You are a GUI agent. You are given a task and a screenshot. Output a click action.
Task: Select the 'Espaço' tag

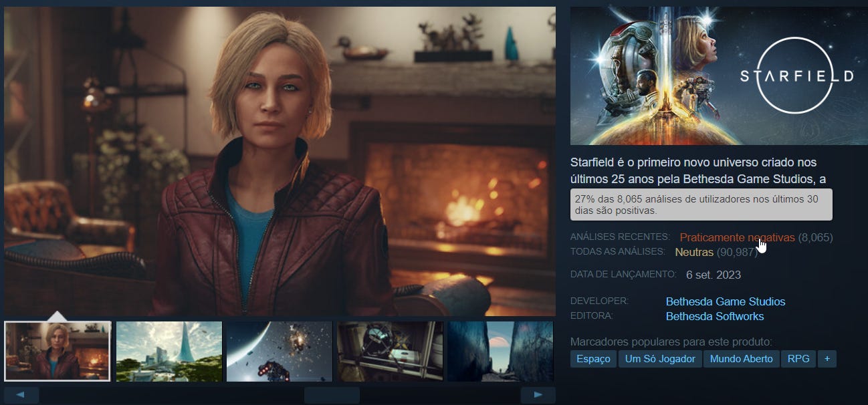[593, 359]
